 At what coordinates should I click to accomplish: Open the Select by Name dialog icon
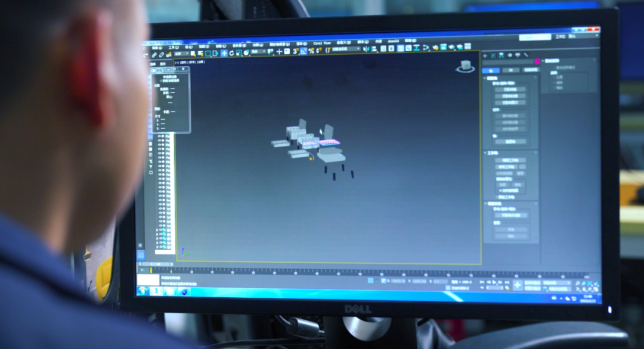(200, 54)
